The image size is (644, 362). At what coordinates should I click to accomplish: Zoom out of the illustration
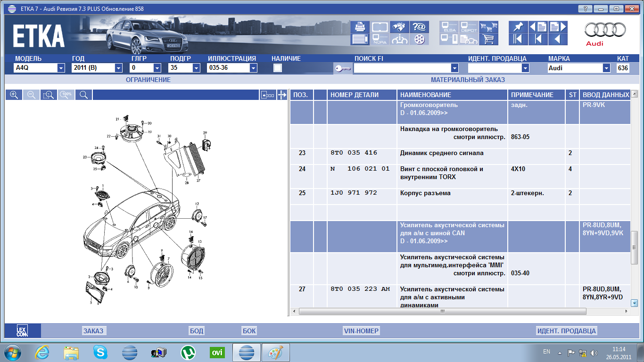(x=31, y=95)
